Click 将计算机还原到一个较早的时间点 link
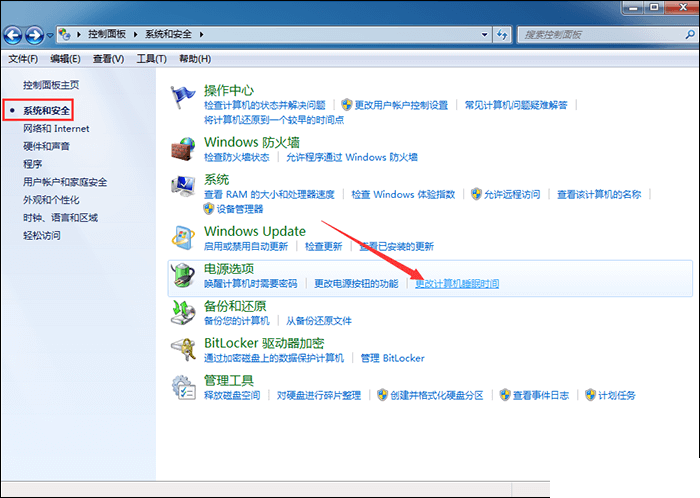 point(274,120)
